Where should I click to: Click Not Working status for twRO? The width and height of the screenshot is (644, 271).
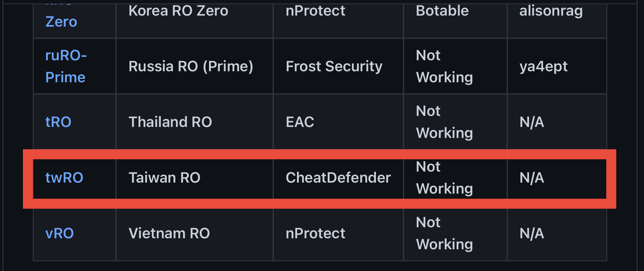coord(444,177)
